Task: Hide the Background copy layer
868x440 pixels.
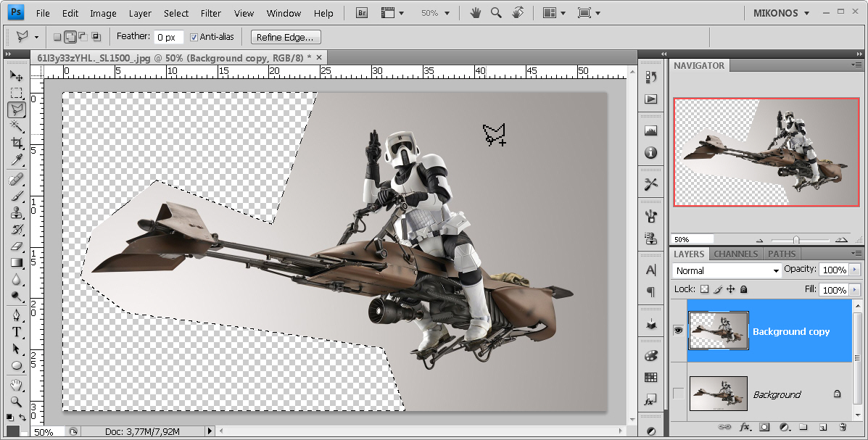Action: click(x=678, y=331)
